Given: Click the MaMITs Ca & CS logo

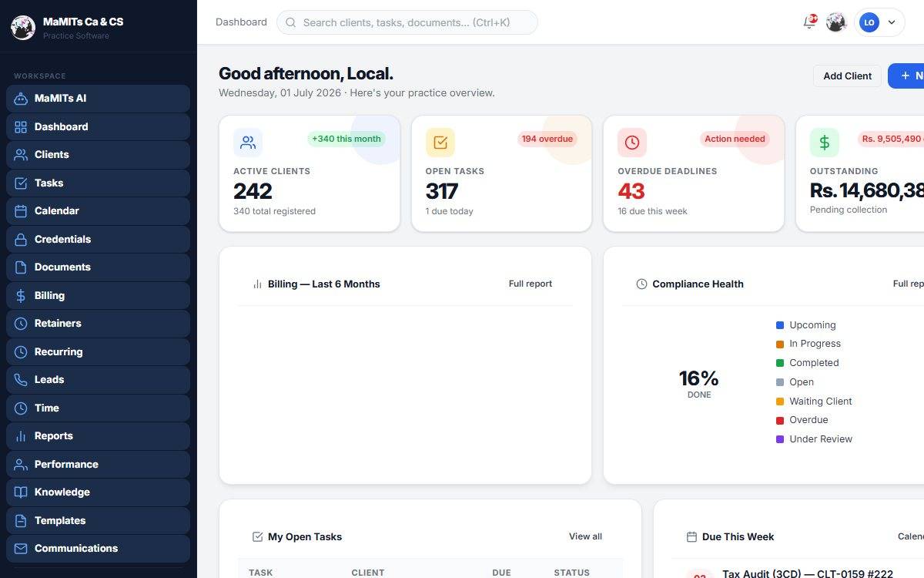Looking at the screenshot, I should (x=23, y=28).
